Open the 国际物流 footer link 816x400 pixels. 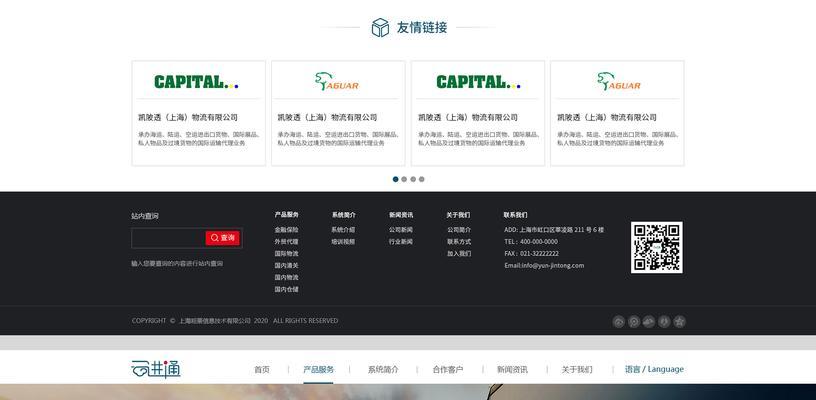click(287, 253)
